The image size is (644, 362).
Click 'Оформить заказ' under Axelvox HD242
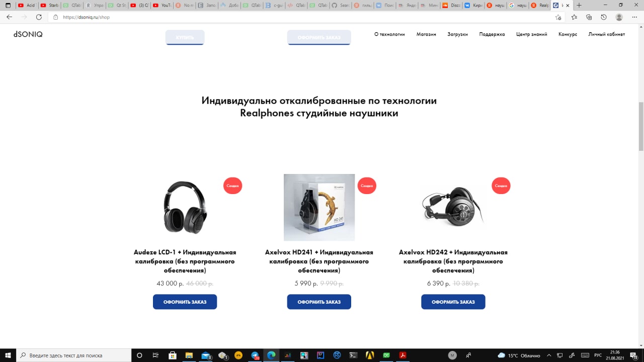tap(453, 302)
